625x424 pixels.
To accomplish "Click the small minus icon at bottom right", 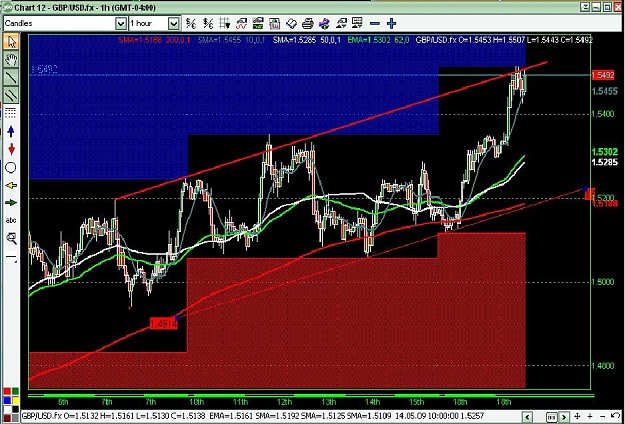I will point(602,416).
